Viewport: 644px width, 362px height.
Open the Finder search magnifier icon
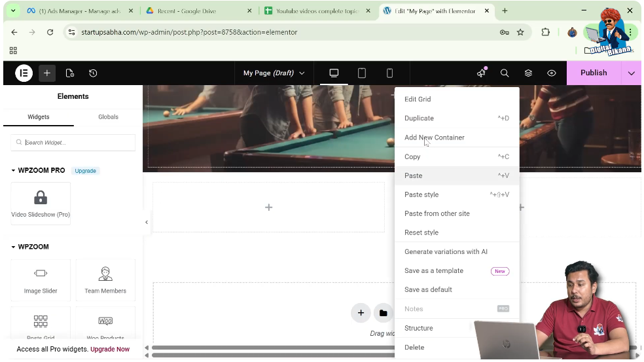(505, 73)
